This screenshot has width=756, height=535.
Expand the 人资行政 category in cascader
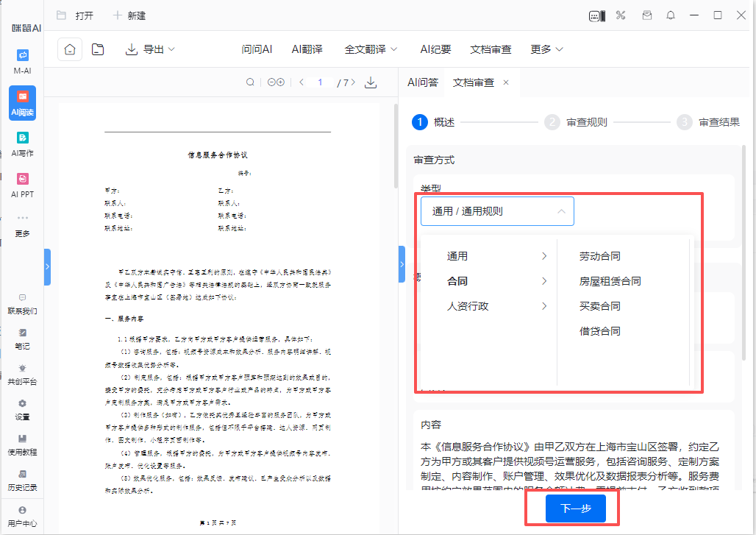[496, 306]
